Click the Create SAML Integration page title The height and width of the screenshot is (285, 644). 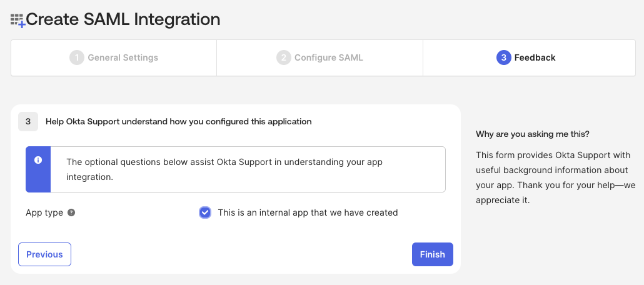[x=123, y=19]
